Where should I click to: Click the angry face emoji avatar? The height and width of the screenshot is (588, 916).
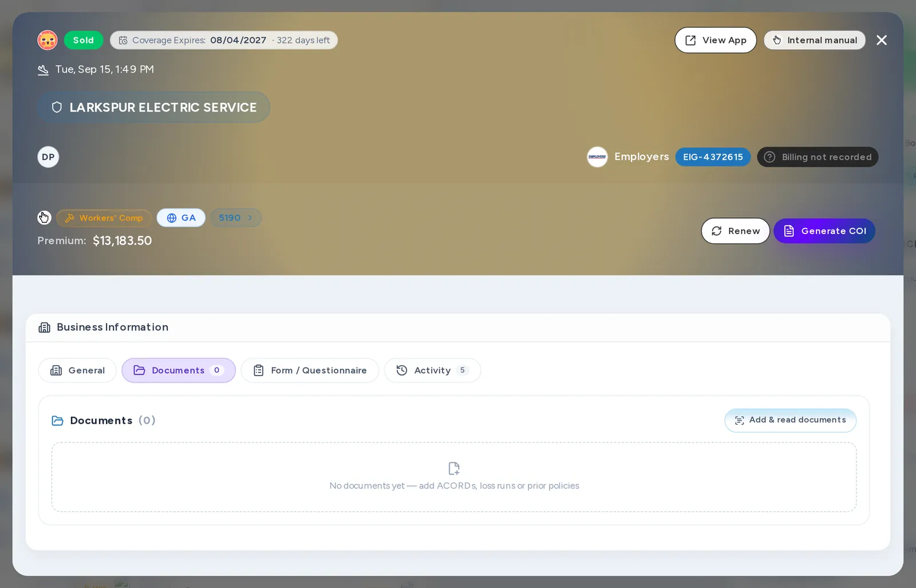[48, 40]
